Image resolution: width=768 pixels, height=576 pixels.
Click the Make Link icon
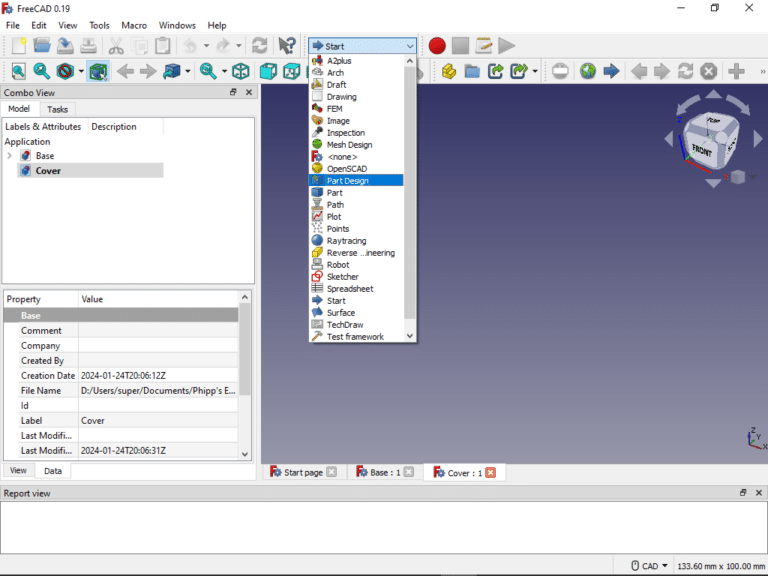coord(496,71)
